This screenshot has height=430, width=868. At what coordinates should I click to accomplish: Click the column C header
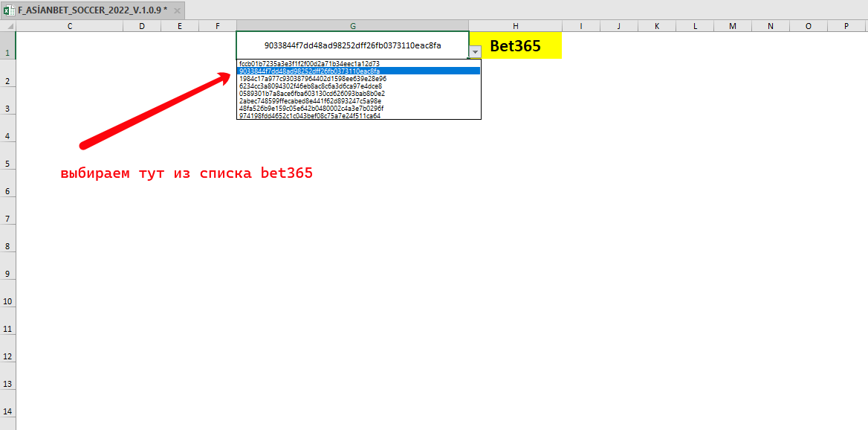[69, 26]
